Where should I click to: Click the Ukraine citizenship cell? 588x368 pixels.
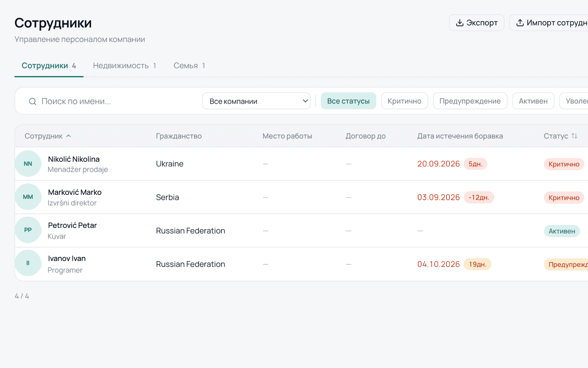(x=170, y=164)
